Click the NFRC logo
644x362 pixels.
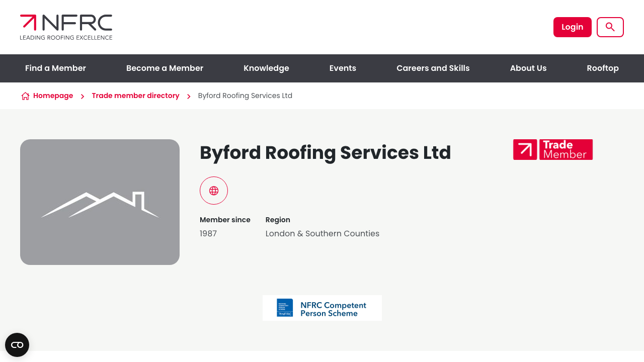[65, 27]
